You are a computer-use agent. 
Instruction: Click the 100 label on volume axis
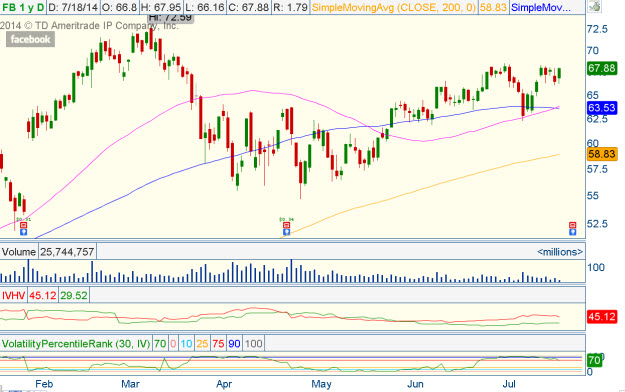pos(596,267)
